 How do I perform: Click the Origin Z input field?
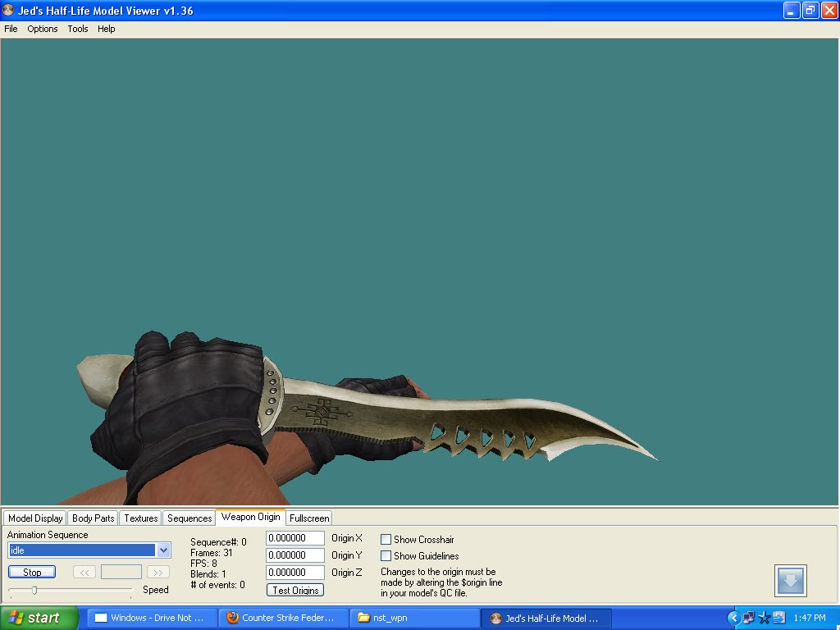295,572
